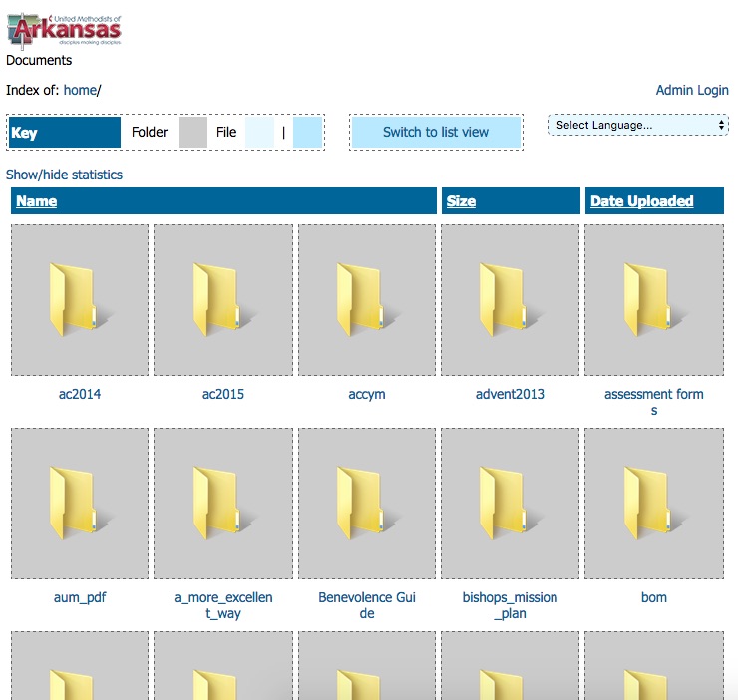Open the bom folder icon
This screenshot has width=738, height=700.
coord(653,504)
